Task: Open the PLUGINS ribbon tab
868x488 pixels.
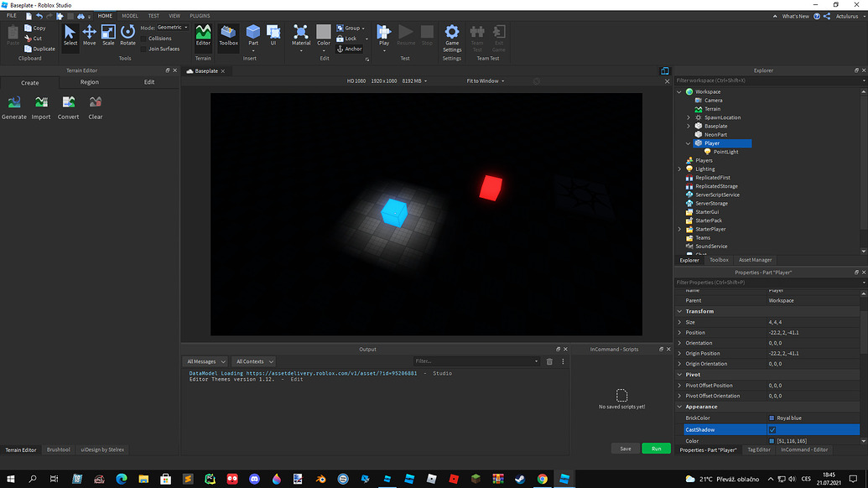Action: click(x=200, y=16)
